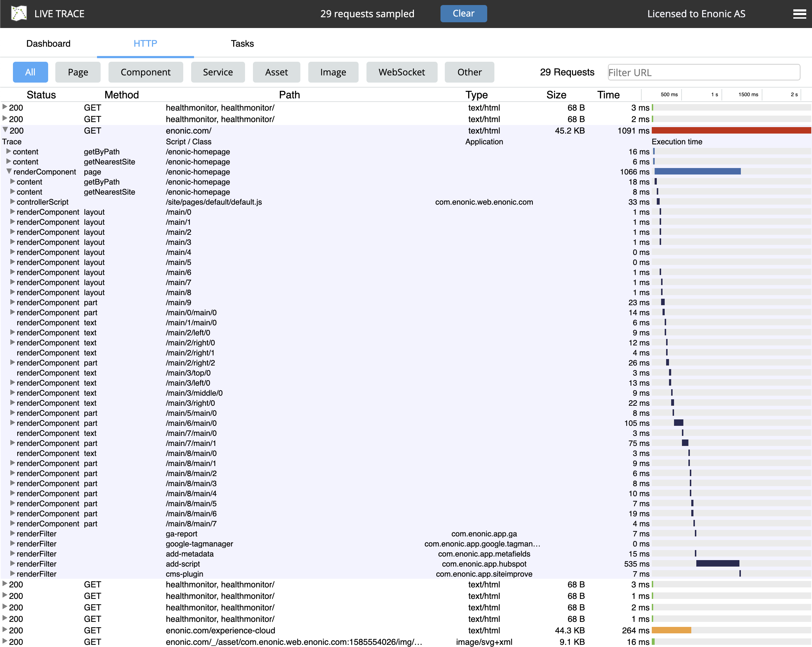Expand the controllerScript trace row

click(13, 201)
